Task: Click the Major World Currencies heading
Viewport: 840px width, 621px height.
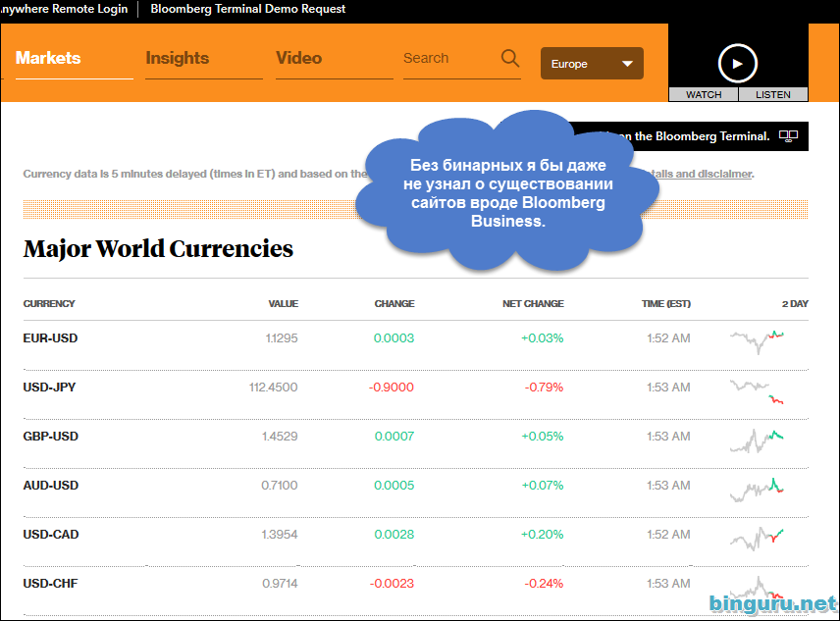Action: click(x=158, y=249)
